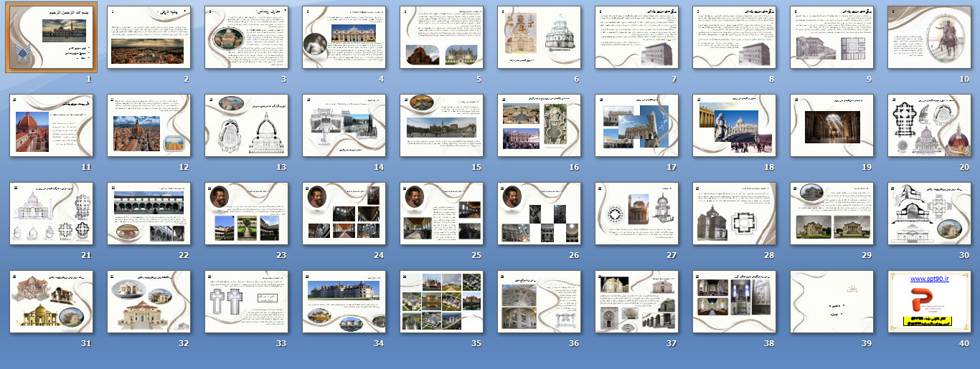Image resolution: width=980 pixels, height=369 pixels.
Task: Select slide 40 with ppt90 logo
Action: [929, 302]
